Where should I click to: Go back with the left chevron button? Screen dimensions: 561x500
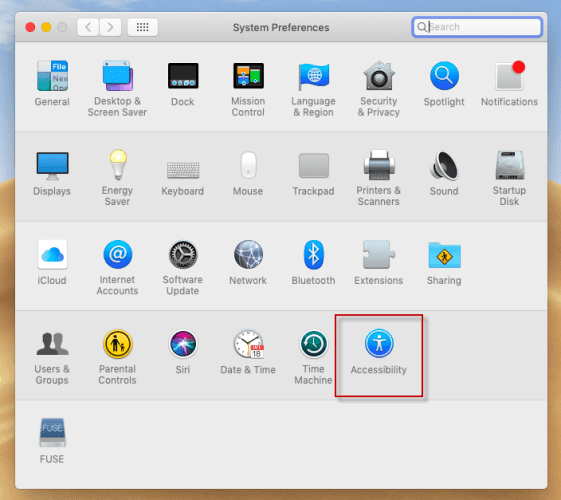tap(88, 27)
